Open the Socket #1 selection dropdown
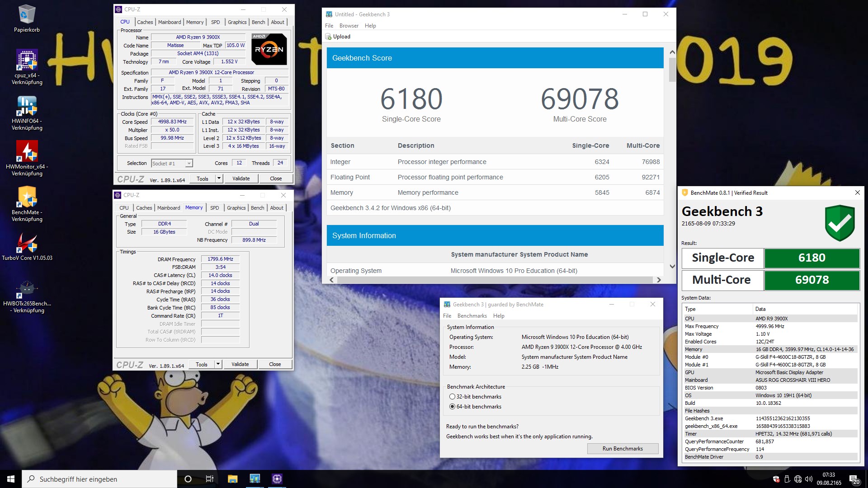Viewport: 868px width, 488px height. [172, 163]
